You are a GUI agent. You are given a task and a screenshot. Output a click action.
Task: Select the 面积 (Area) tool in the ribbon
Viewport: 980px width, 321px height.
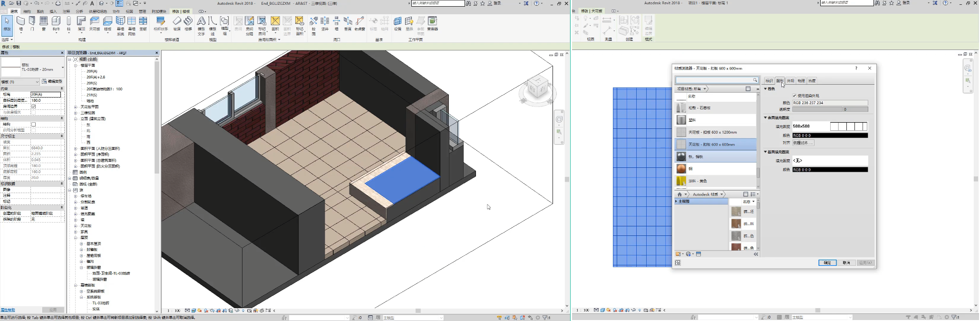pyautogui.click(x=275, y=24)
